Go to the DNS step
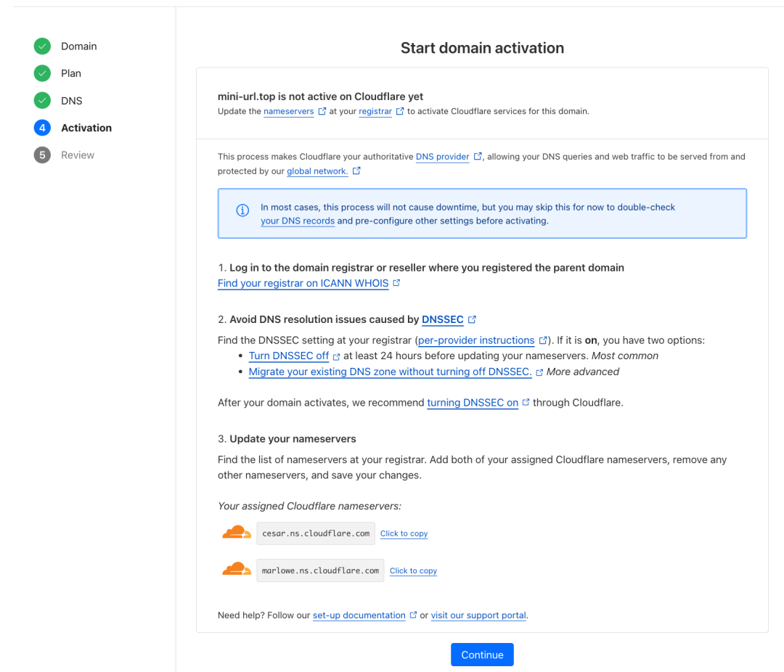Viewport: 784px width, 672px height. 71,100
